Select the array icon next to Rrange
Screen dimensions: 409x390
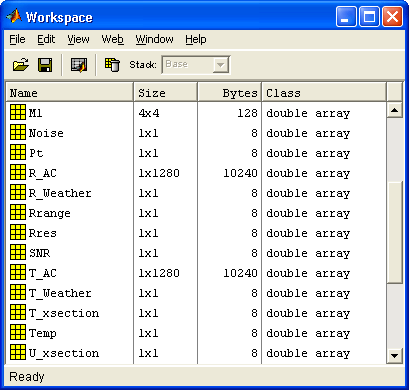18,212
